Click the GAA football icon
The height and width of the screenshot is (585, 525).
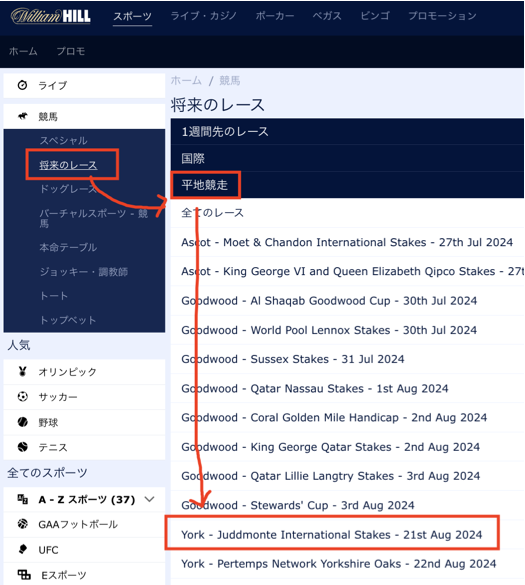click(22, 524)
